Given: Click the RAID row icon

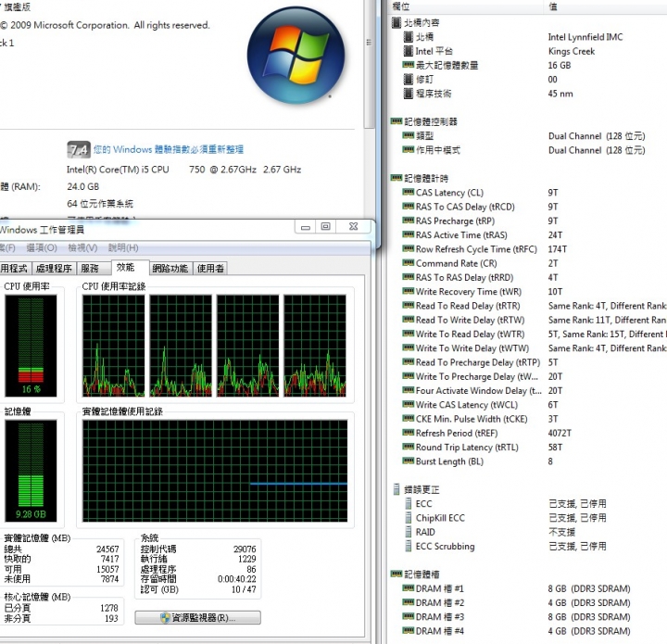Looking at the screenshot, I should (409, 532).
